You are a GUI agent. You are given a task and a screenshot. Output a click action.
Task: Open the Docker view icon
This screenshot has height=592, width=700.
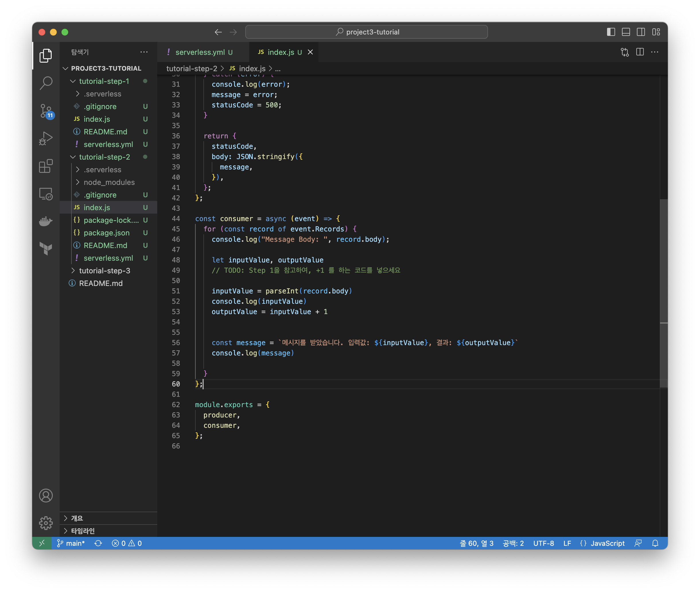click(46, 221)
